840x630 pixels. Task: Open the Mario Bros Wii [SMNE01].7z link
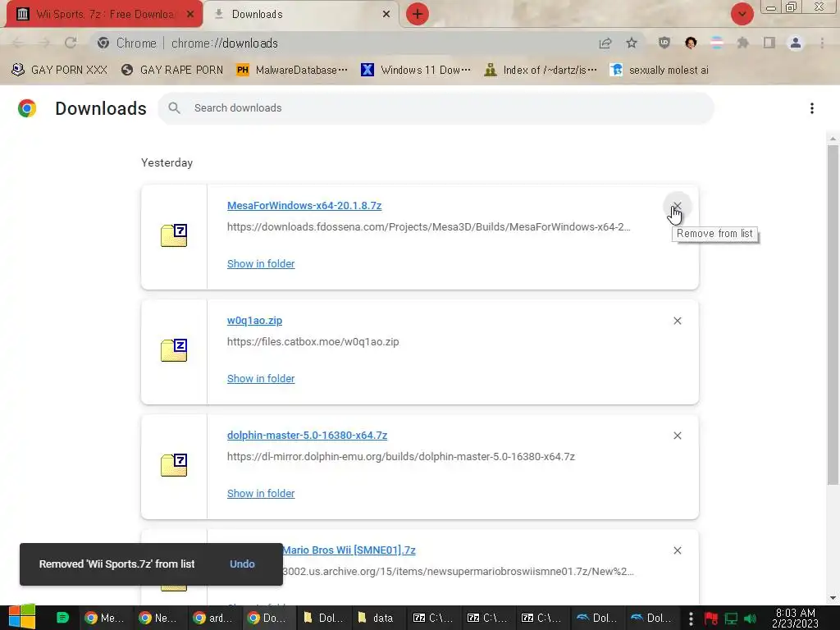(x=349, y=550)
